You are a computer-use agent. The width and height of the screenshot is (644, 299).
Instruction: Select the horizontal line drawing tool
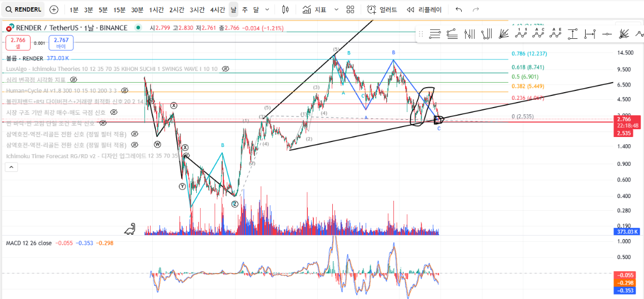pos(607,34)
